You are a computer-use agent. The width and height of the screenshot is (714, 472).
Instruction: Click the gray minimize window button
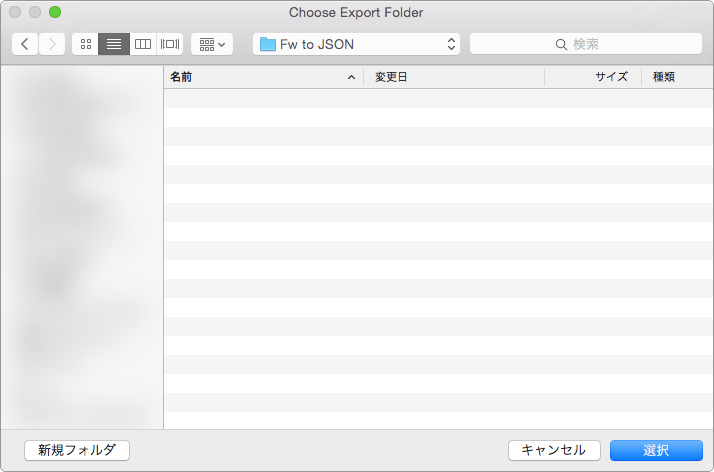(35, 13)
